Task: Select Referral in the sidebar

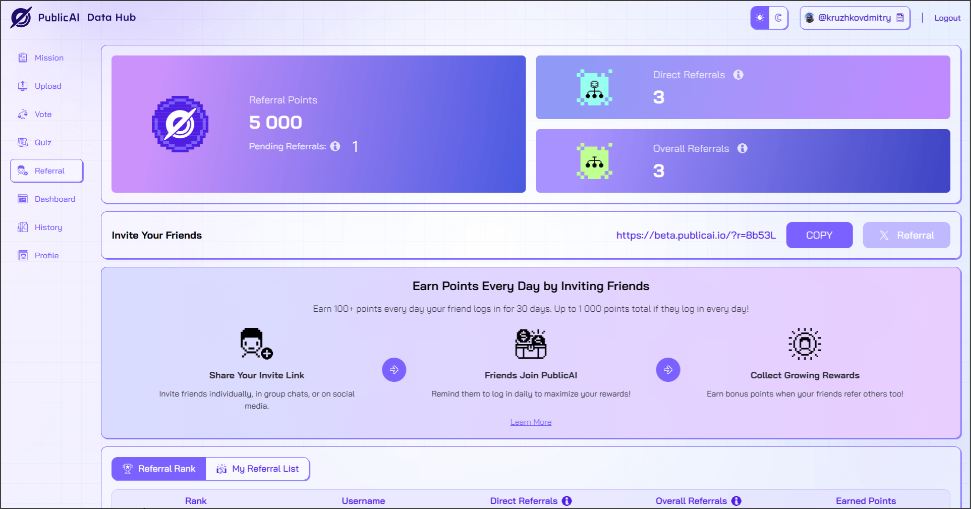Action: pos(46,171)
